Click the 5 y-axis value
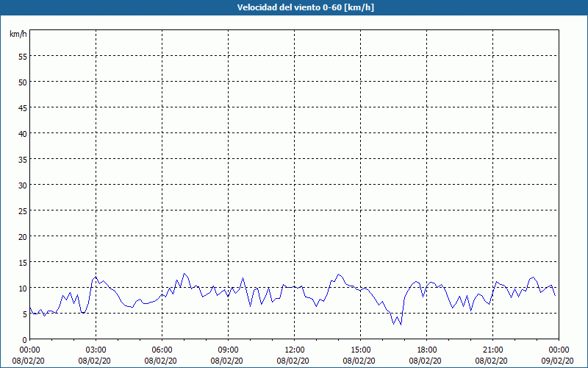Image resolution: width=588 pixels, height=368 pixels. (x=25, y=314)
